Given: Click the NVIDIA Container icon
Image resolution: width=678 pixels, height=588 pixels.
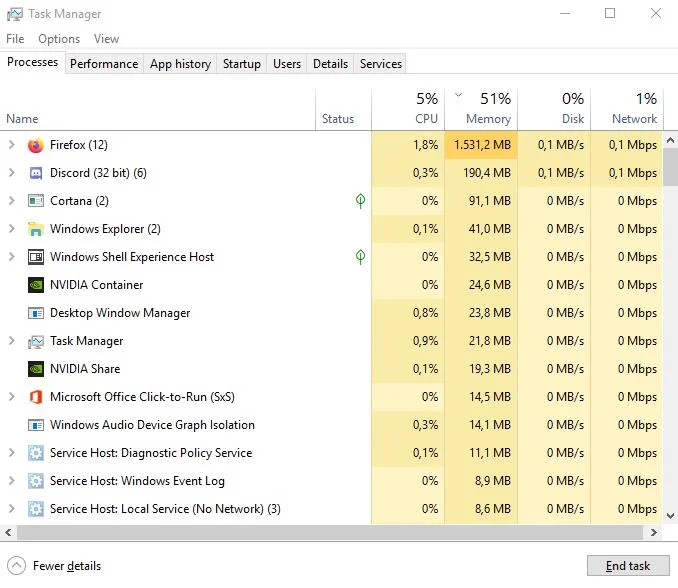Looking at the screenshot, I should point(35,285).
